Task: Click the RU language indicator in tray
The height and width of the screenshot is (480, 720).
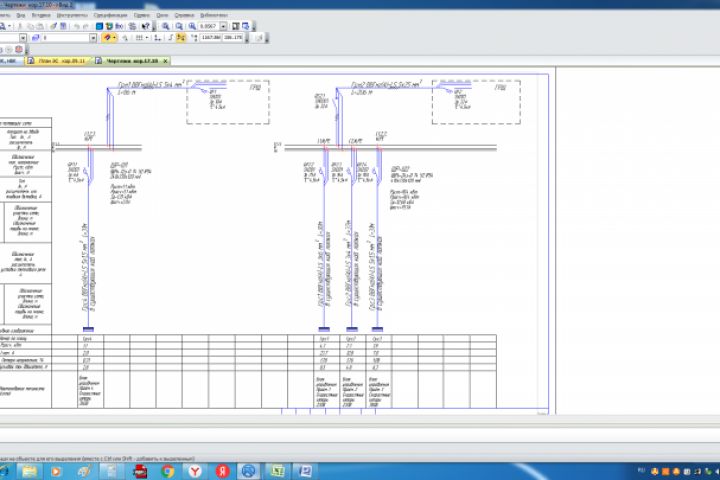Action: tap(641, 471)
